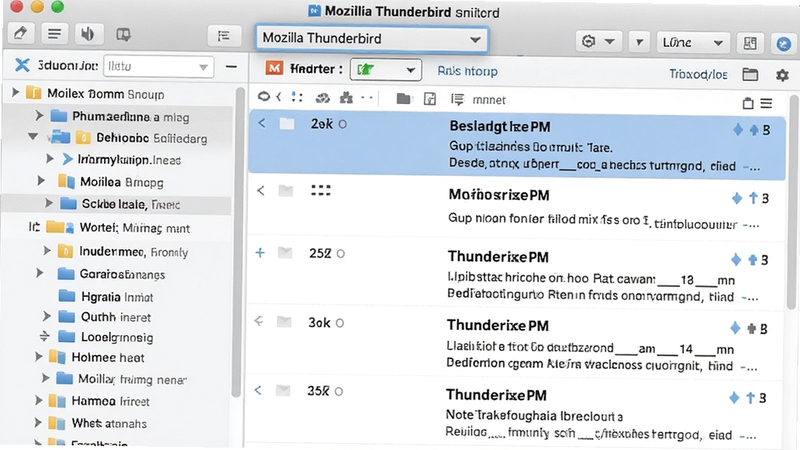
Task: Click the Tnoxod/los link
Action: coord(698,74)
